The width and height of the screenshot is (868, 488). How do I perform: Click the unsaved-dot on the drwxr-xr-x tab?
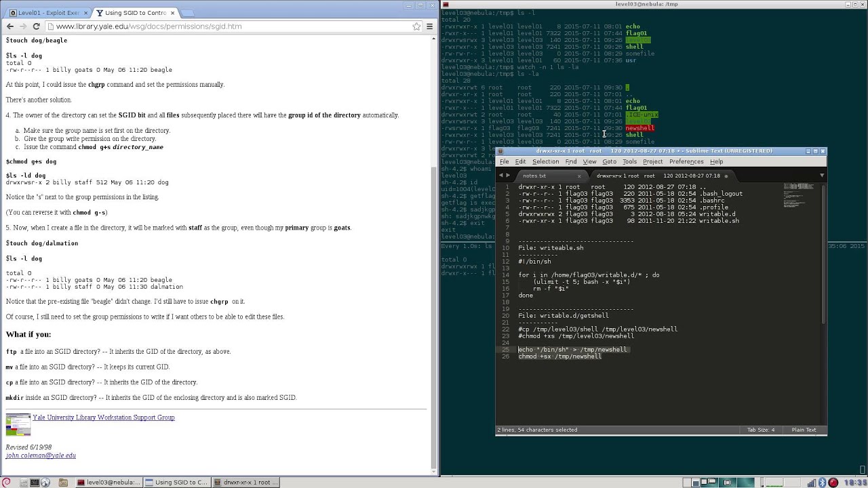(726, 176)
